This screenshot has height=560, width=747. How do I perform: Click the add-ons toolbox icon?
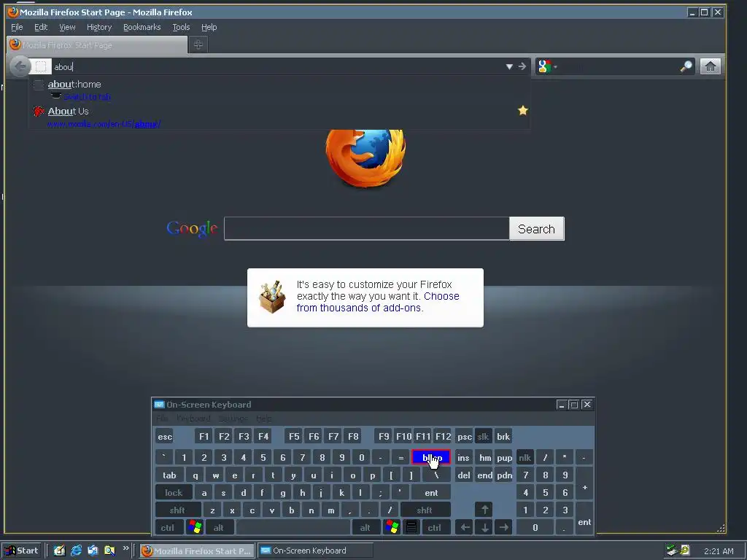pyautogui.click(x=272, y=297)
